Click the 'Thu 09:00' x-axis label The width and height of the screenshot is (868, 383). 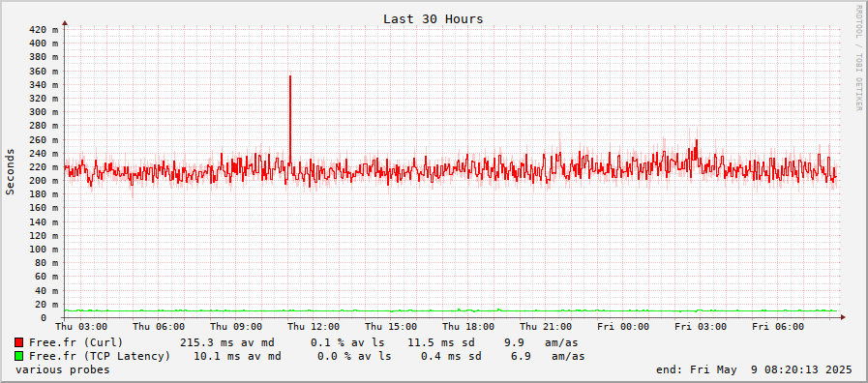236,327
